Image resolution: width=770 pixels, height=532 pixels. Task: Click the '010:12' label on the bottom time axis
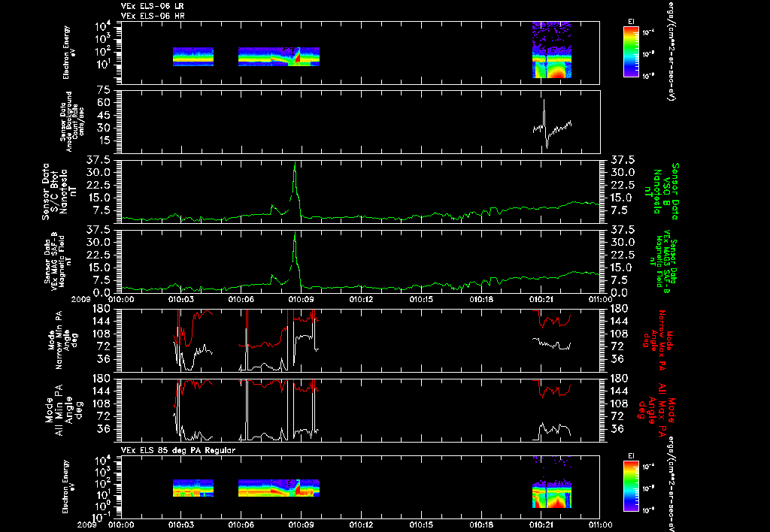point(362,524)
